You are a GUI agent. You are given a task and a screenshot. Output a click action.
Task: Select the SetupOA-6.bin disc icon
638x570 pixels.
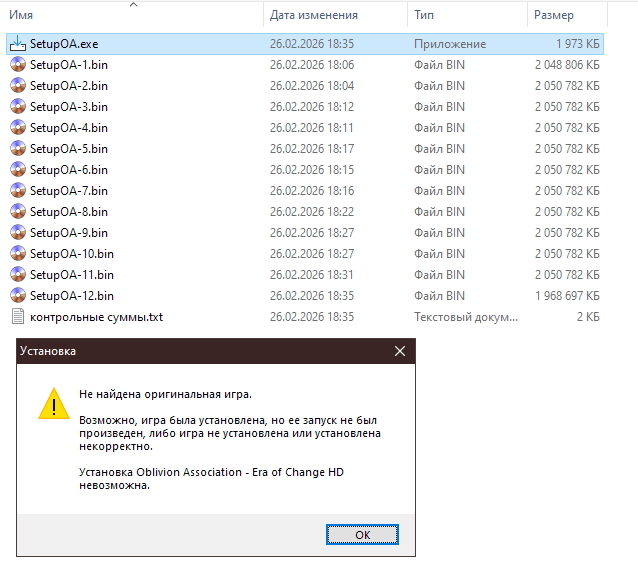[18, 170]
